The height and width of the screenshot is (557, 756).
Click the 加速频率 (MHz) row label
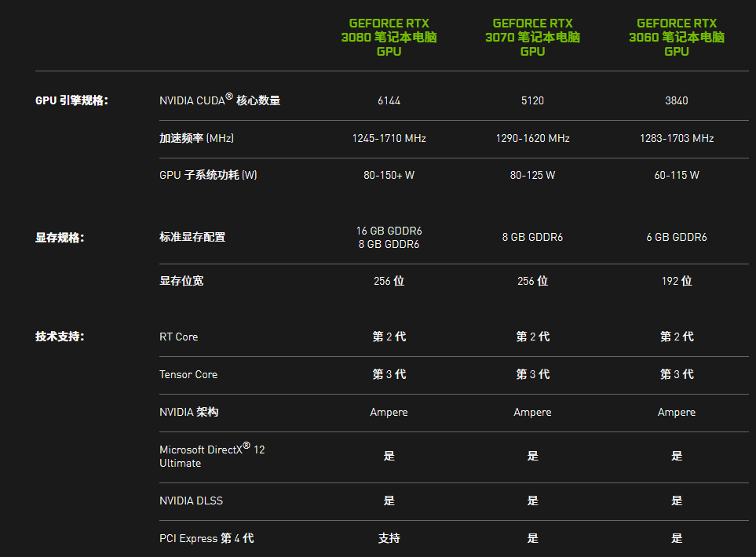coord(196,138)
